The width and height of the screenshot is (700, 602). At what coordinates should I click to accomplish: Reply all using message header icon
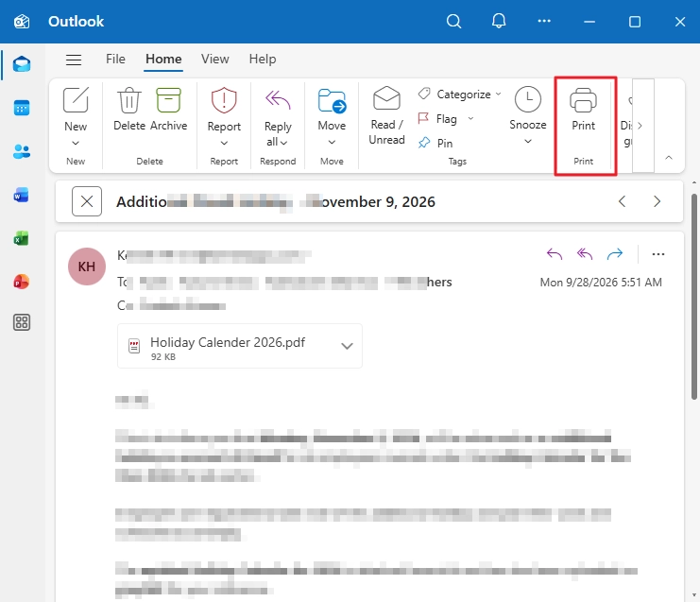click(585, 254)
